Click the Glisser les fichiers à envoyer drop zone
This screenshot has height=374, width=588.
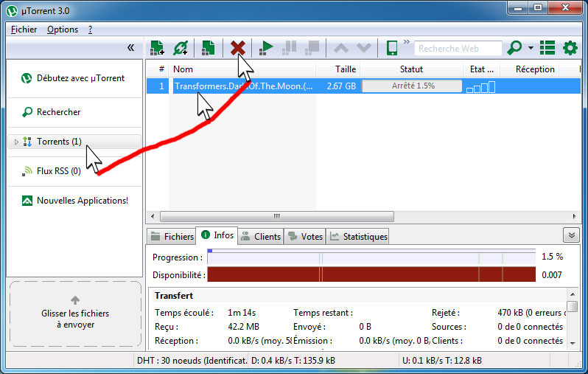pos(75,314)
